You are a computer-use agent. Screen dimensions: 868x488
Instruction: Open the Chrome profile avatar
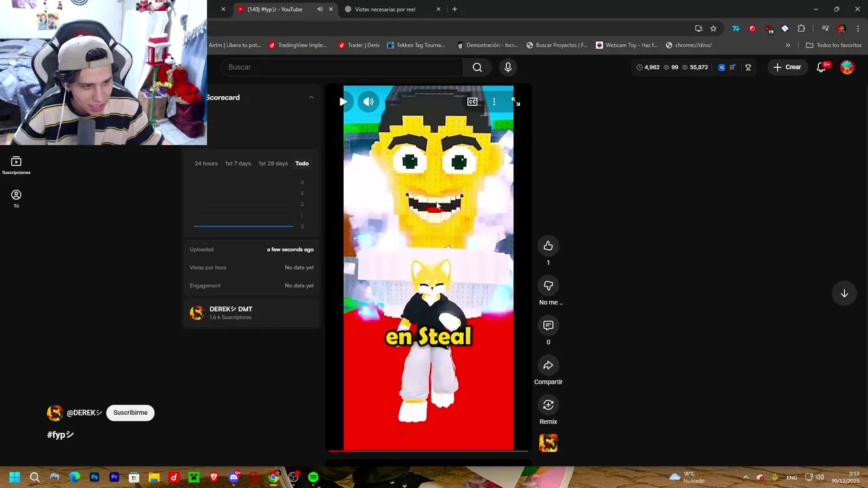point(842,28)
